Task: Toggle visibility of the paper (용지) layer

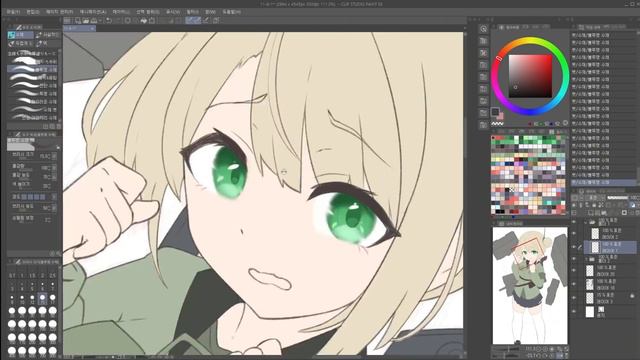Action: coord(574,311)
